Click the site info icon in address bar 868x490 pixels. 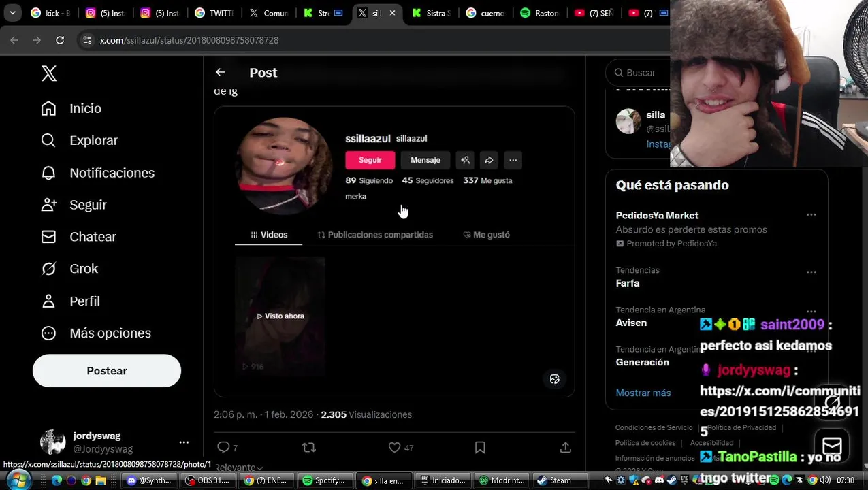pyautogui.click(x=87, y=40)
